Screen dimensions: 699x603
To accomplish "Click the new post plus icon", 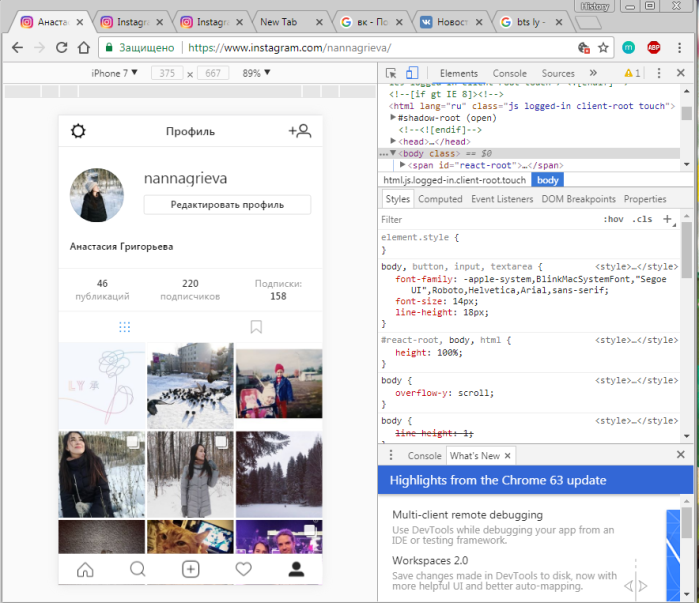I will point(191,569).
